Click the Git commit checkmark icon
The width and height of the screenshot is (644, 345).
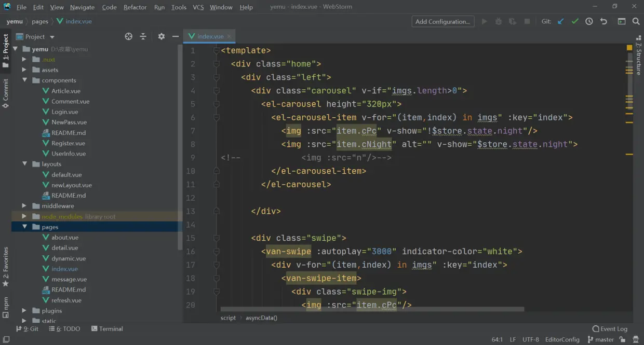575,21
